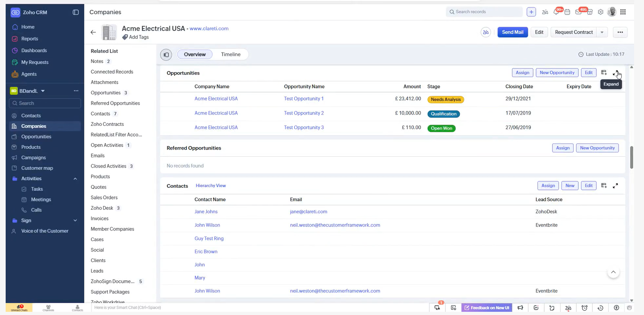
Task: Open the Zia icon in bottom bar
Action: (x=568, y=308)
